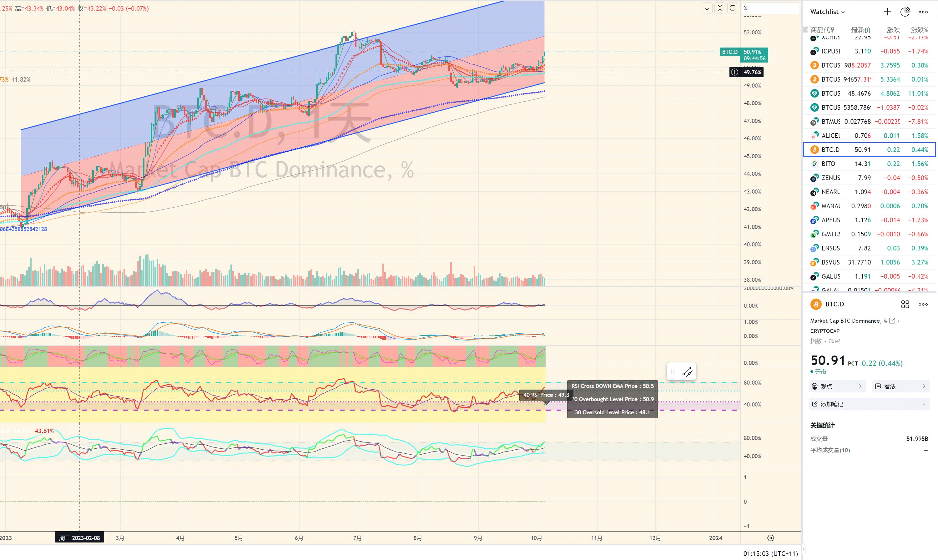Select the BTCUS row priced 5358.786
Viewport: 938px width, 560px height.
point(869,108)
